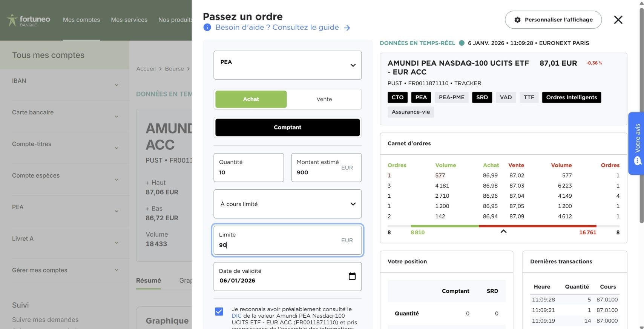This screenshot has height=329, width=644.
Task: Click ask price 87,09 in order book
Action: (517, 216)
